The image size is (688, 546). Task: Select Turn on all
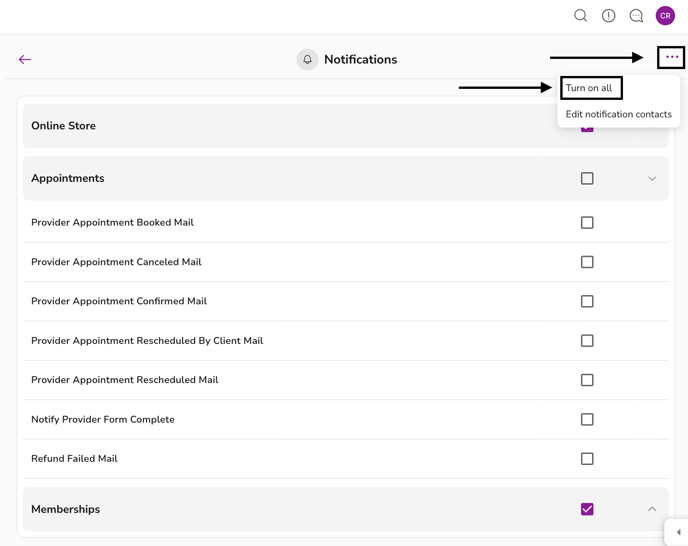coord(590,88)
